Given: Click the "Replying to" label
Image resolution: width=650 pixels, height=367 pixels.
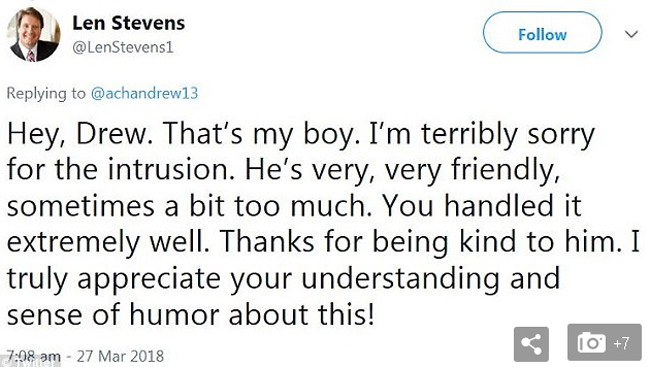Looking at the screenshot, I should tap(46, 93).
